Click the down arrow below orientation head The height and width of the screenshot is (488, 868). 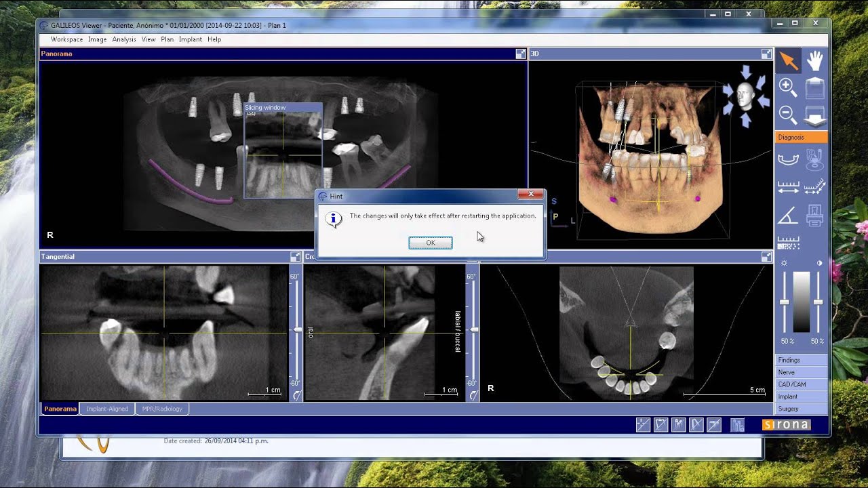[746, 121]
